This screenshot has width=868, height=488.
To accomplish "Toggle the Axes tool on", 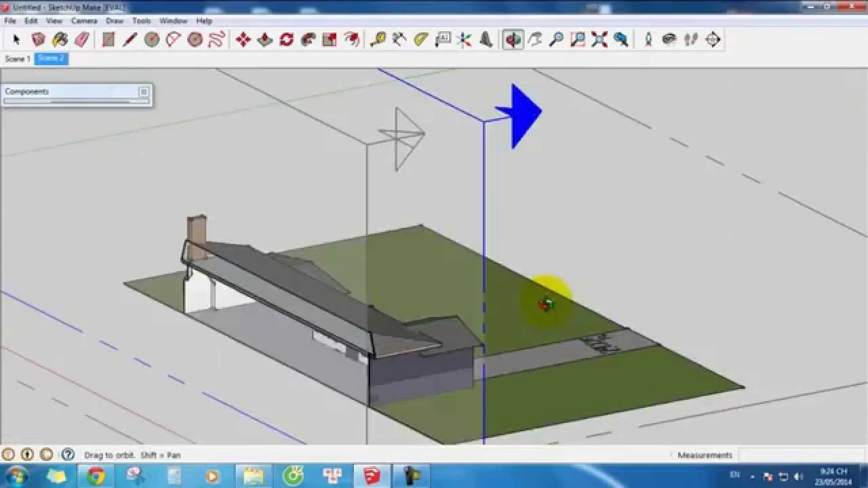I will [x=463, y=40].
